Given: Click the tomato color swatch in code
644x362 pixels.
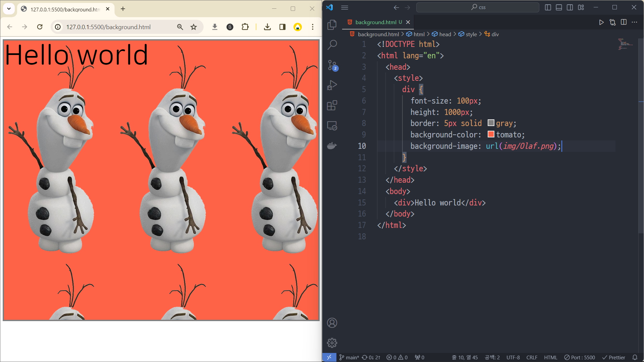Looking at the screenshot, I should coord(491,134).
